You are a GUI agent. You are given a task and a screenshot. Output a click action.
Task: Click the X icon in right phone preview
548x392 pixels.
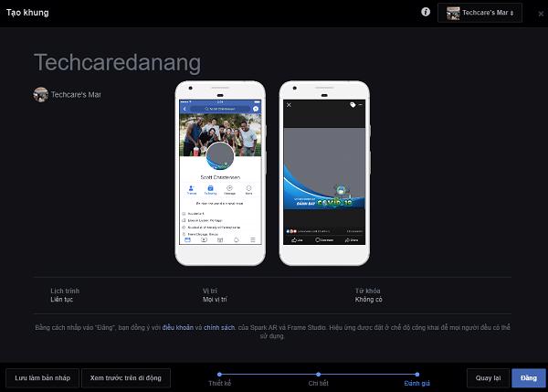(x=290, y=105)
